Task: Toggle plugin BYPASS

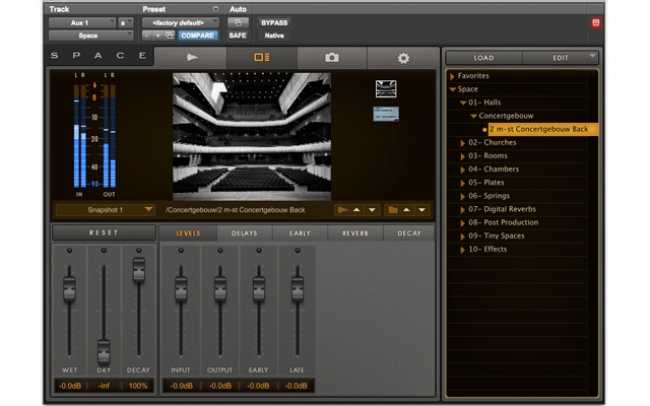Action: (x=274, y=23)
